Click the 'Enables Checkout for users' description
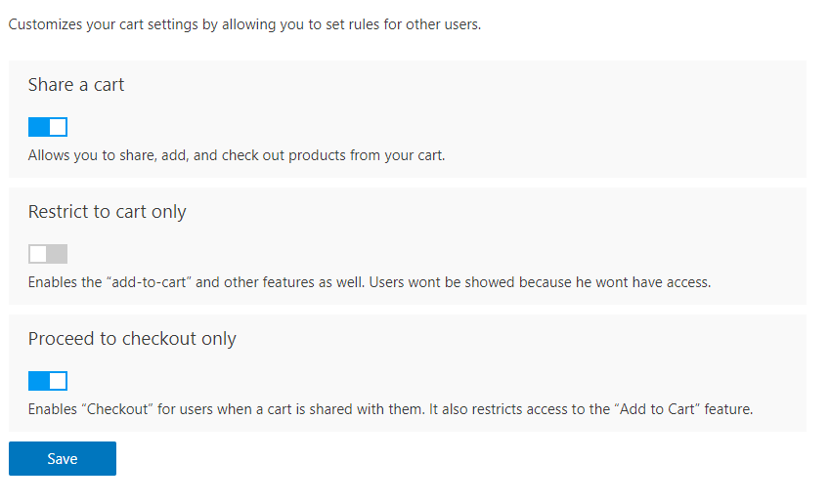The image size is (830, 504). click(390, 409)
